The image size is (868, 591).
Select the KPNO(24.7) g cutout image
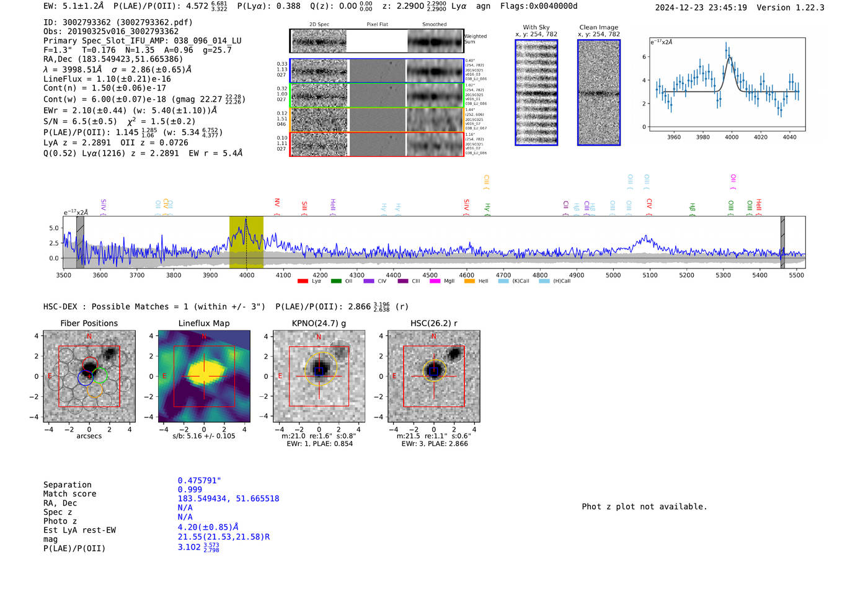pyautogui.click(x=319, y=376)
